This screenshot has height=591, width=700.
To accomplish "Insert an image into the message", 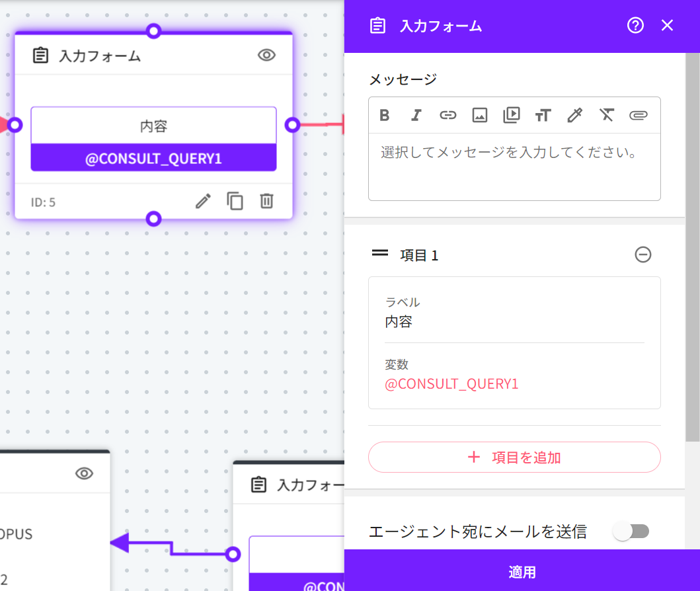I will coord(479,116).
